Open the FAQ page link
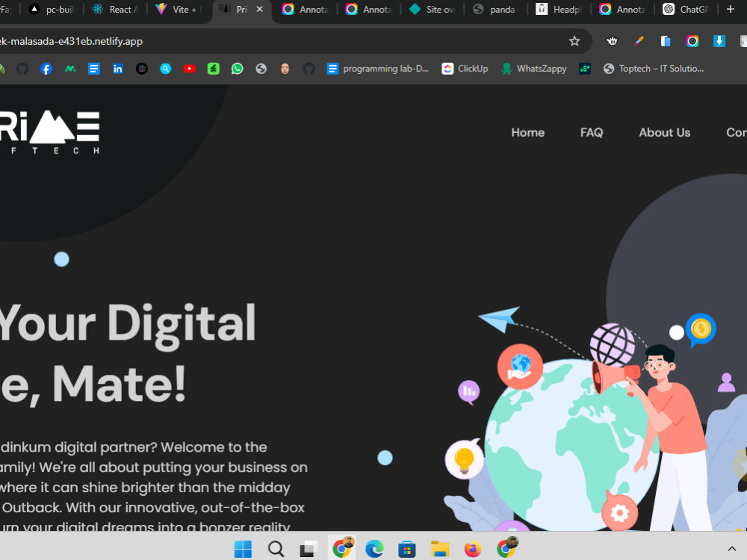This screenshot has width=747, height=560. click(592, 132)
